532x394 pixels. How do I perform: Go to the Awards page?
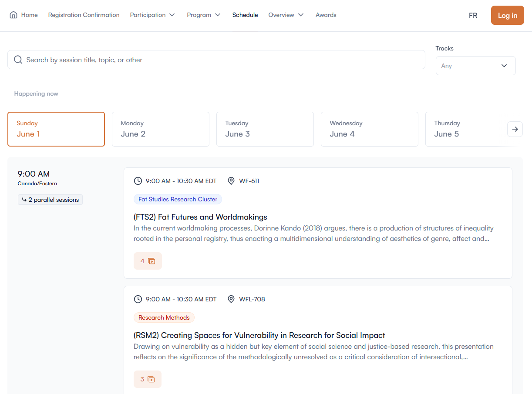tap(326, 15)
